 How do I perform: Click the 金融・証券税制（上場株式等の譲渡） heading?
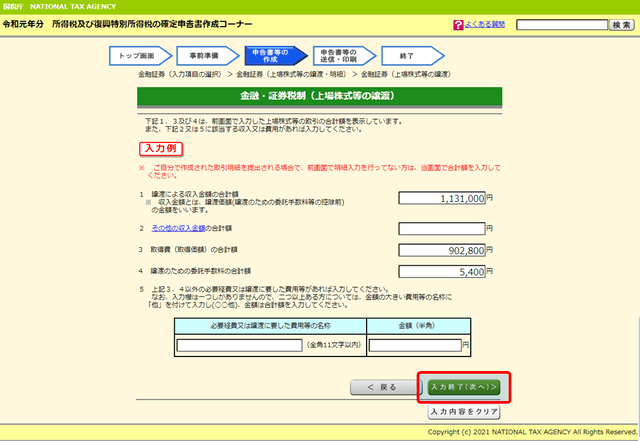click(x=320, y=96)
